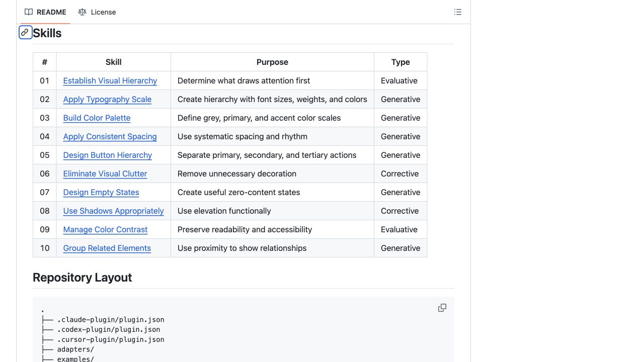644x362 pixels.
Task: Click "Use elevation functionally" cell
Action: 272,211
